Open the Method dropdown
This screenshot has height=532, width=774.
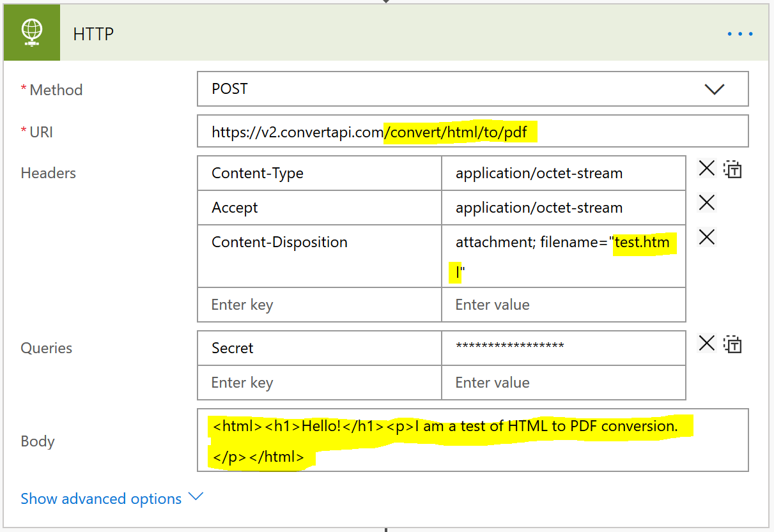pyautogui.click(x=715, y=89)
